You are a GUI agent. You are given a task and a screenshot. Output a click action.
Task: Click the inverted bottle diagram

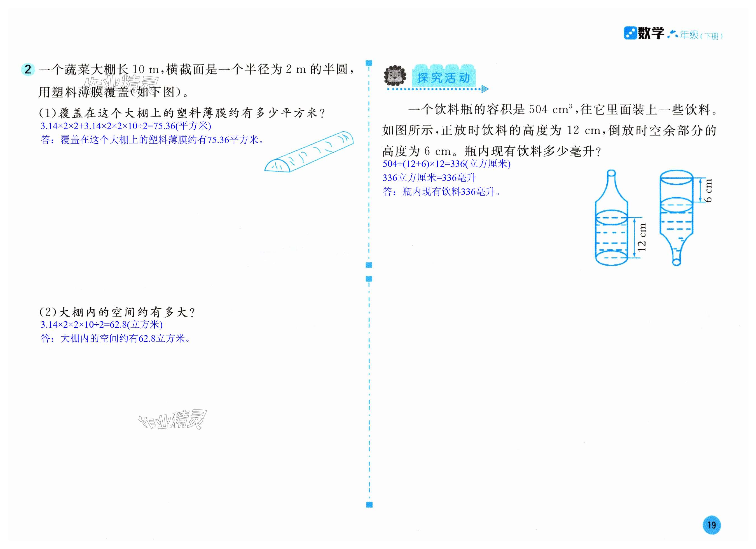(676, 218)
